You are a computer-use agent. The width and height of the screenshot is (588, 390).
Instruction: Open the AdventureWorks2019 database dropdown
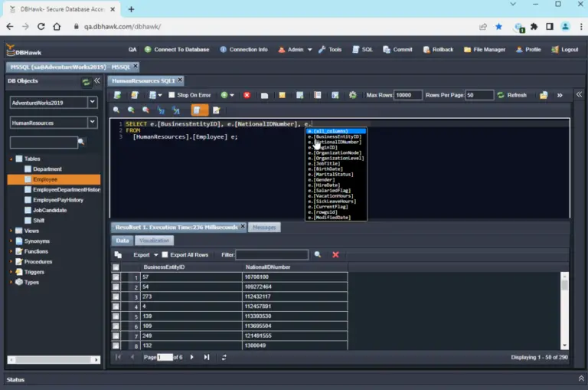click(x=92, y=102)
